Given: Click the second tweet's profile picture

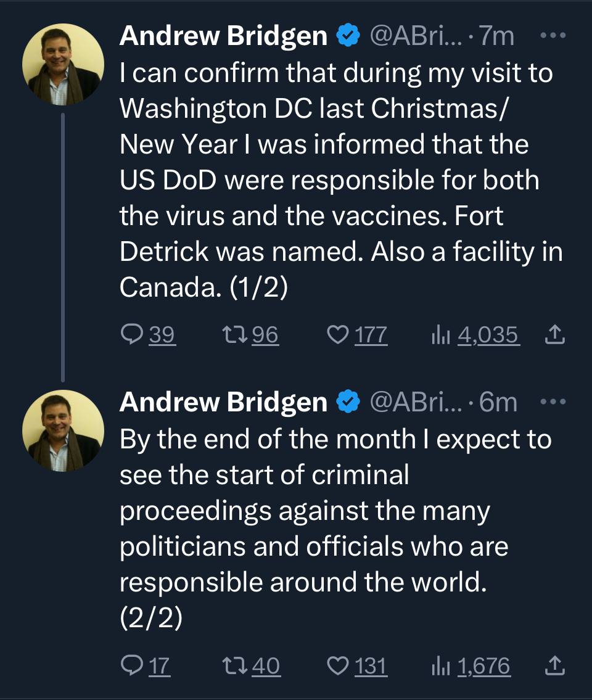Looking at the screenshot, I should click(x=63, y=431).
